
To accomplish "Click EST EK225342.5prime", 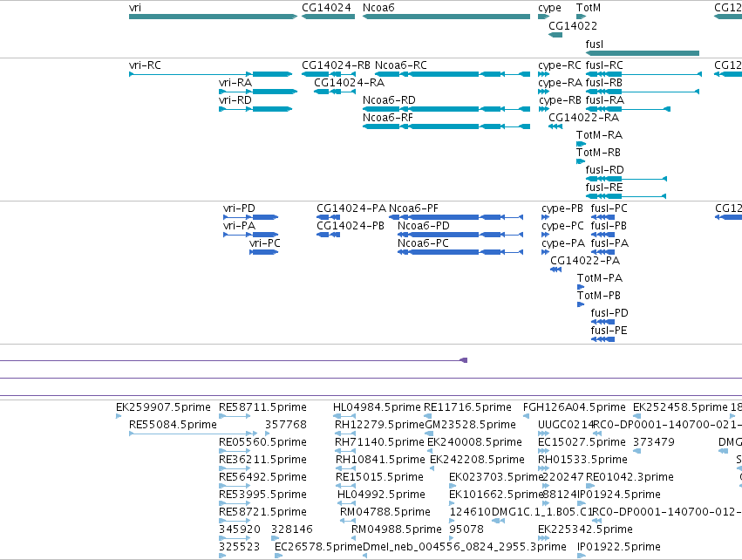I will point(544,538).
